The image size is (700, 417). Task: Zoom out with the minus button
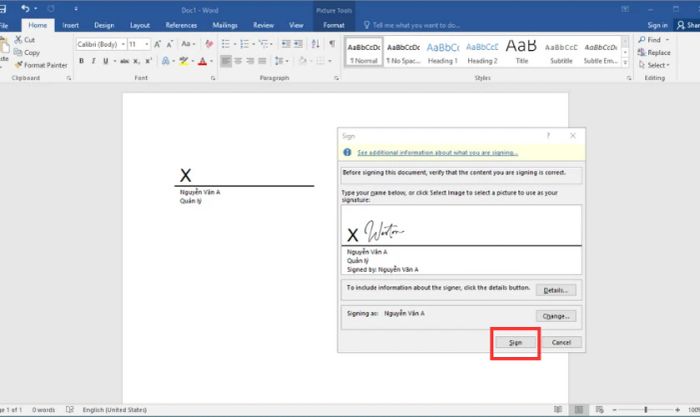coord(614,409)
